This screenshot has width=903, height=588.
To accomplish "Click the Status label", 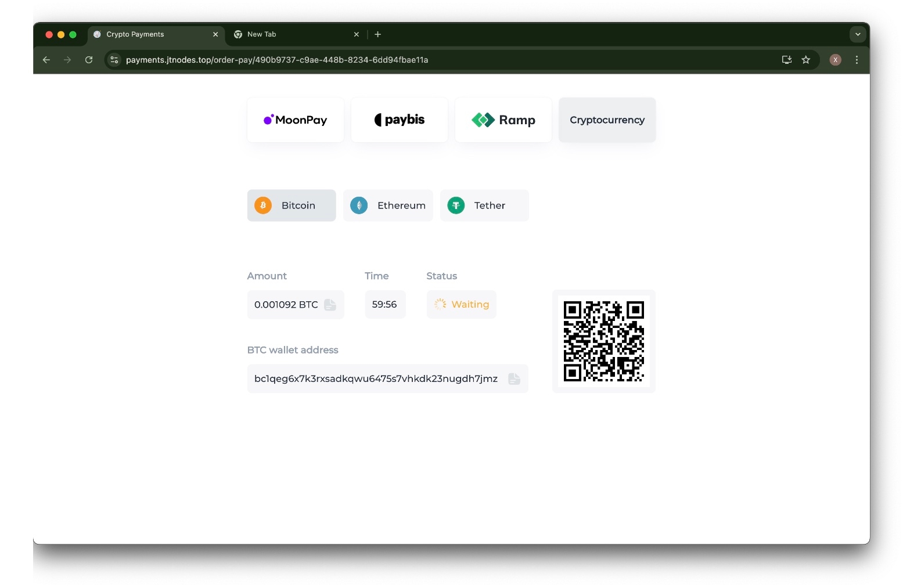I will (x=442, y=276).
